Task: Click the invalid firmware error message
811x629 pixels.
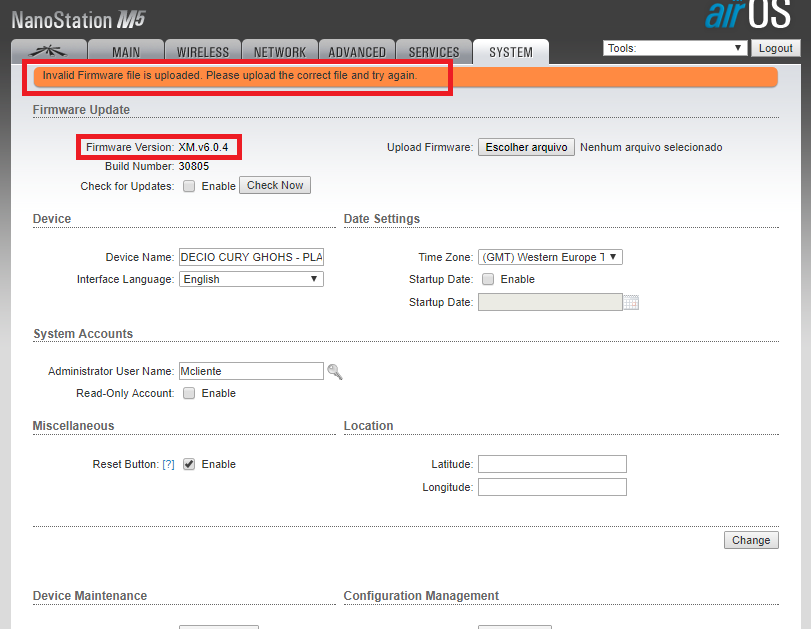Action: pyautogui.click(x=230, y=76)
